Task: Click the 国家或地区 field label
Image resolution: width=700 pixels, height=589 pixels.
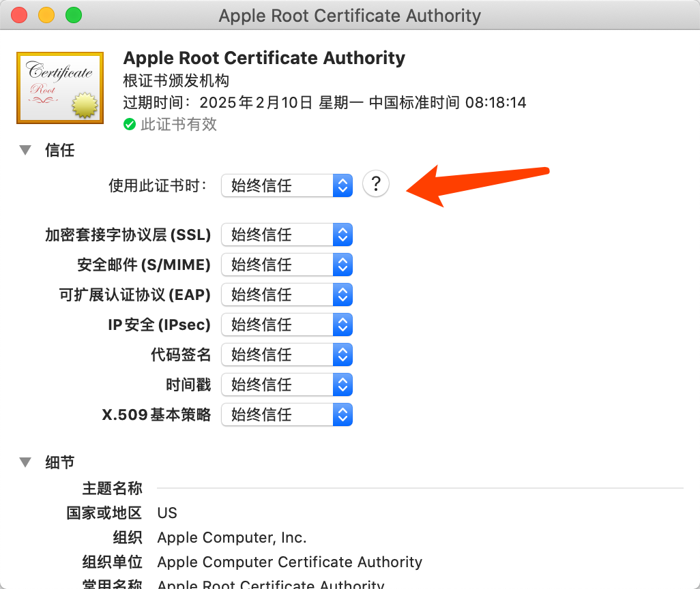Action: point(104,513)
